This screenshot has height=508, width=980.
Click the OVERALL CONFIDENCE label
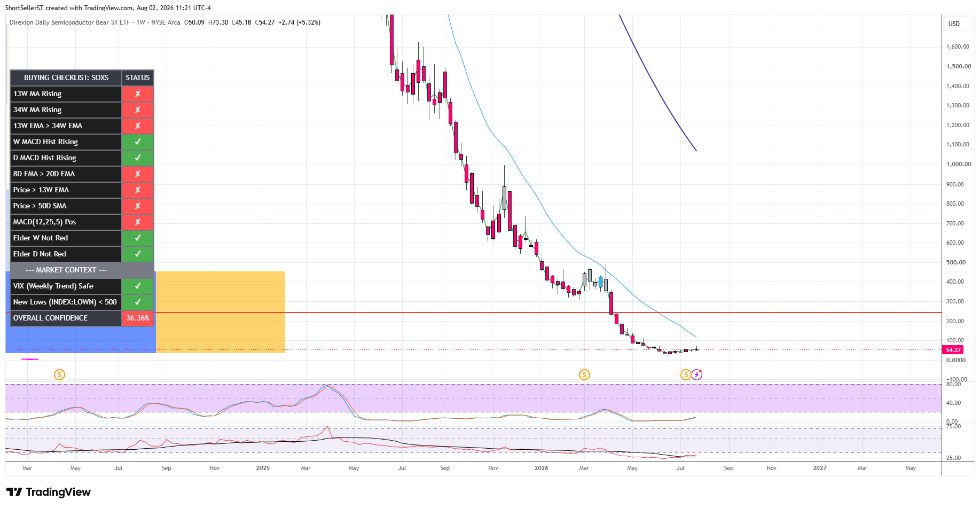50,318
